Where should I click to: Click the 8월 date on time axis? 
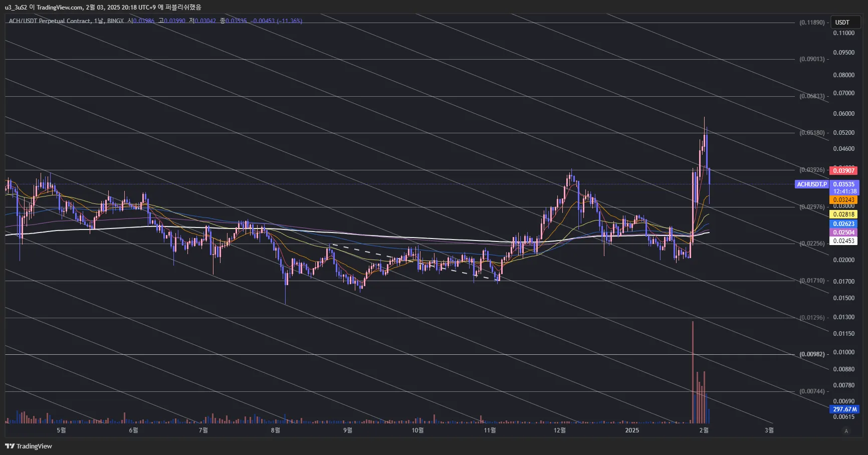point(275,430)
